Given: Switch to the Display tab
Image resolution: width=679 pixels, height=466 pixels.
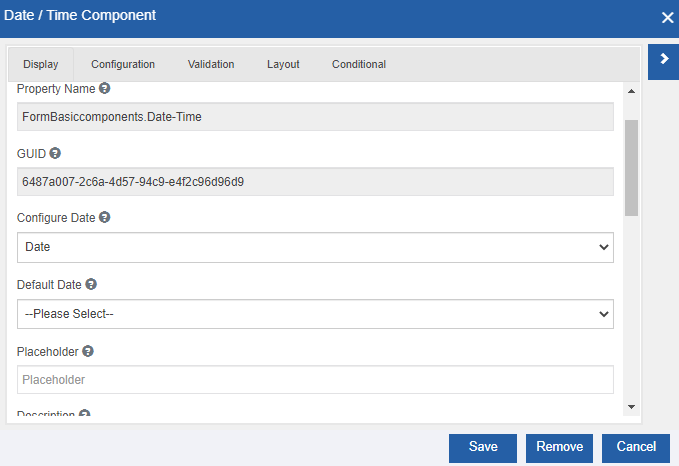Looking at the screenshot, I should tap(41, 65).
